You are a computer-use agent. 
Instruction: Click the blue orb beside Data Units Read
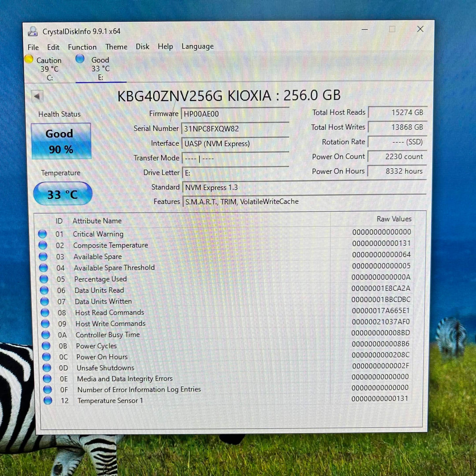(44, 290)
